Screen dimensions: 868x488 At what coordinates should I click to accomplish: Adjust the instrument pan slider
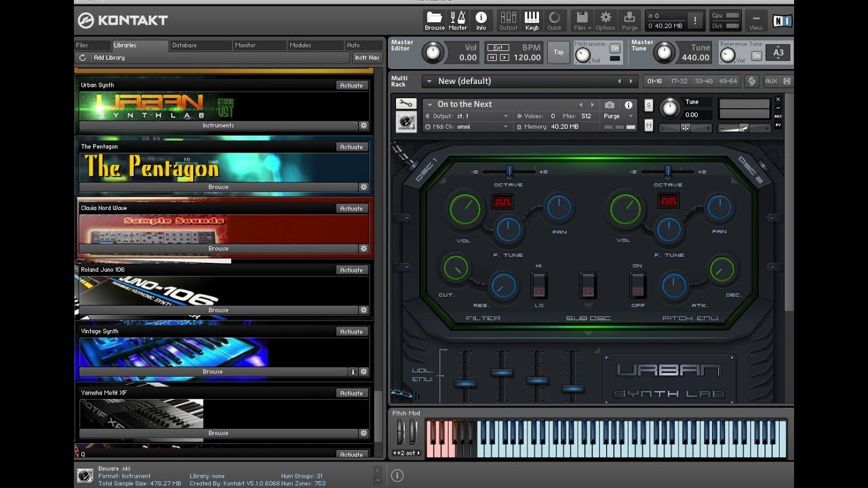click(x=685, y=127)
